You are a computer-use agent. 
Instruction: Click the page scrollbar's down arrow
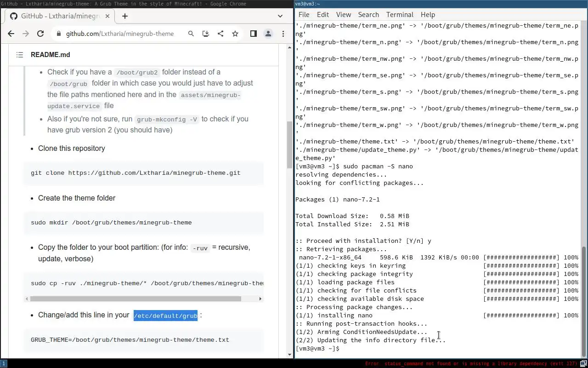click(289, 355)
